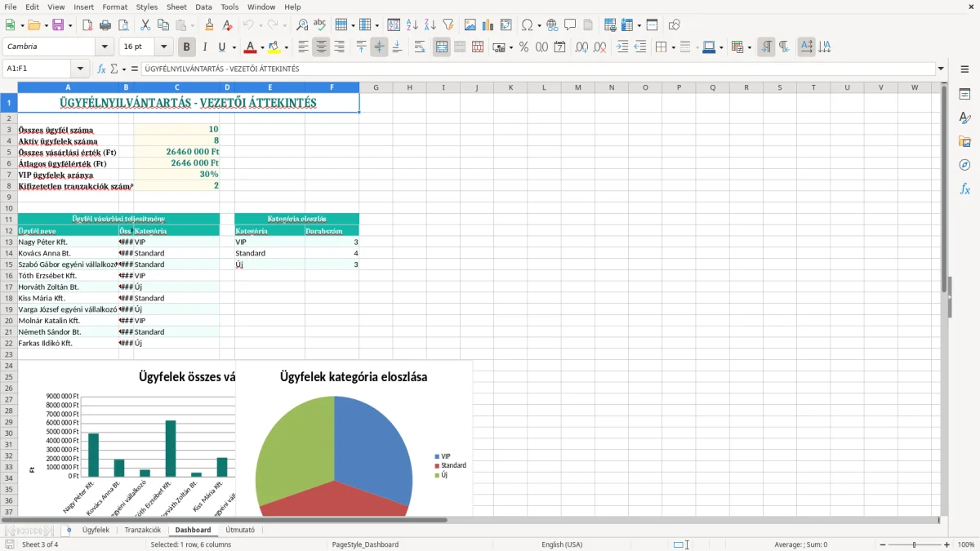Open the Data menu
The width and height of the screenshot is (980, 551).
[203, 7]
